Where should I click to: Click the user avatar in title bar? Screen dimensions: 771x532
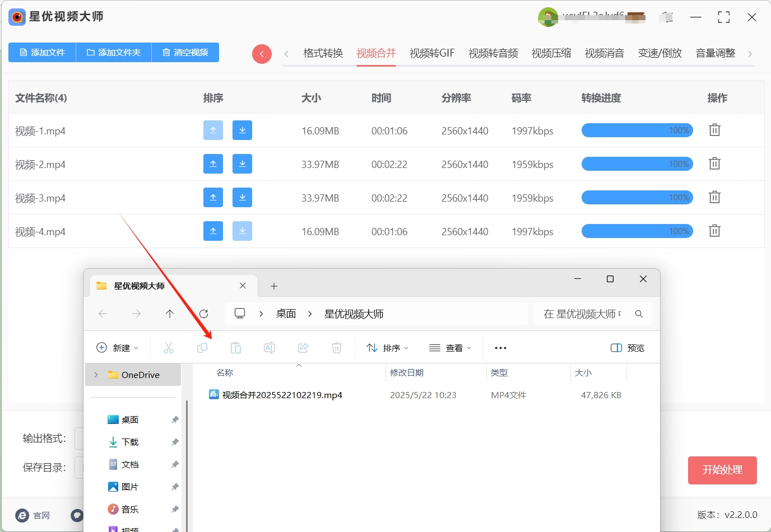tap(547, 17)
